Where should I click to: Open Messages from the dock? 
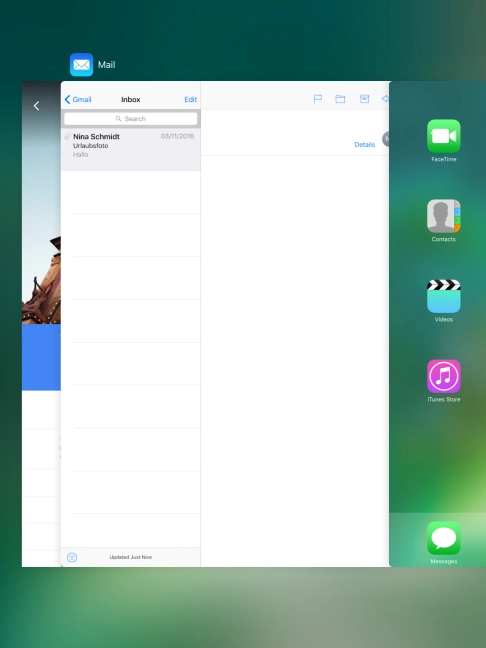443,538
